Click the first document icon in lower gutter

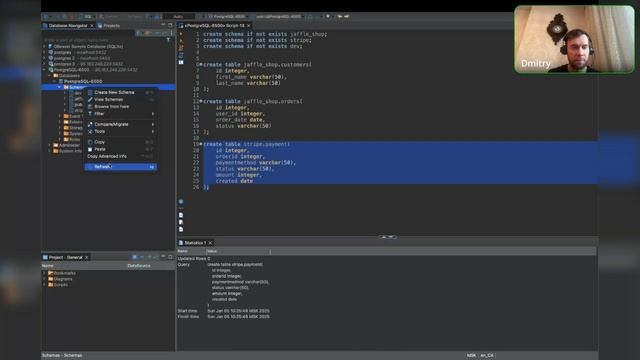(181, 215)
